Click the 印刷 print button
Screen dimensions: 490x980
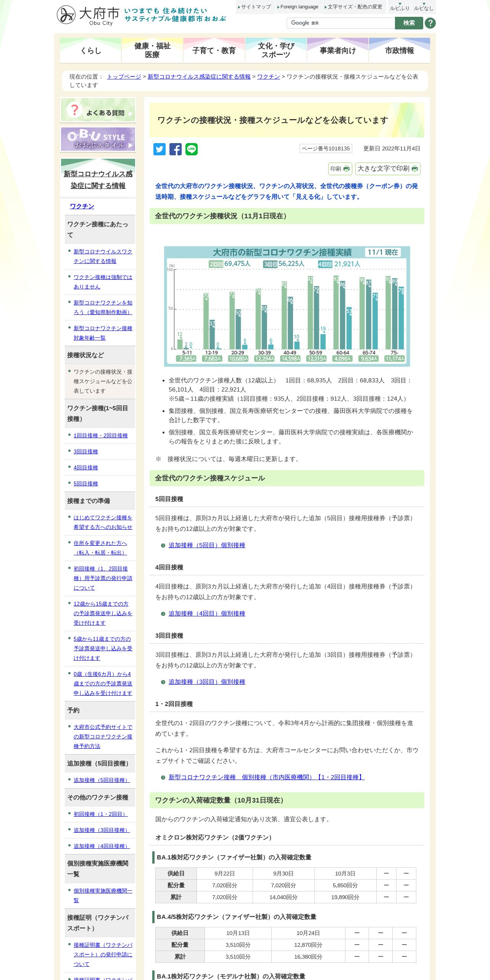point(340,169)
